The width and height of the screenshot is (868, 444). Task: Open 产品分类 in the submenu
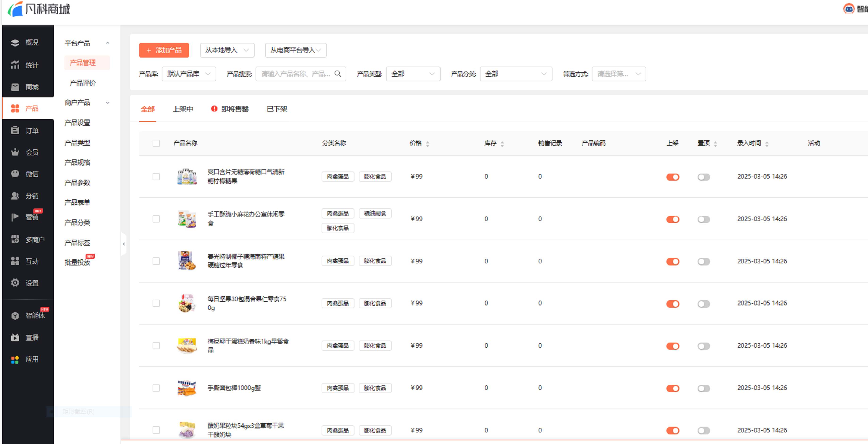tap(77, 222)
